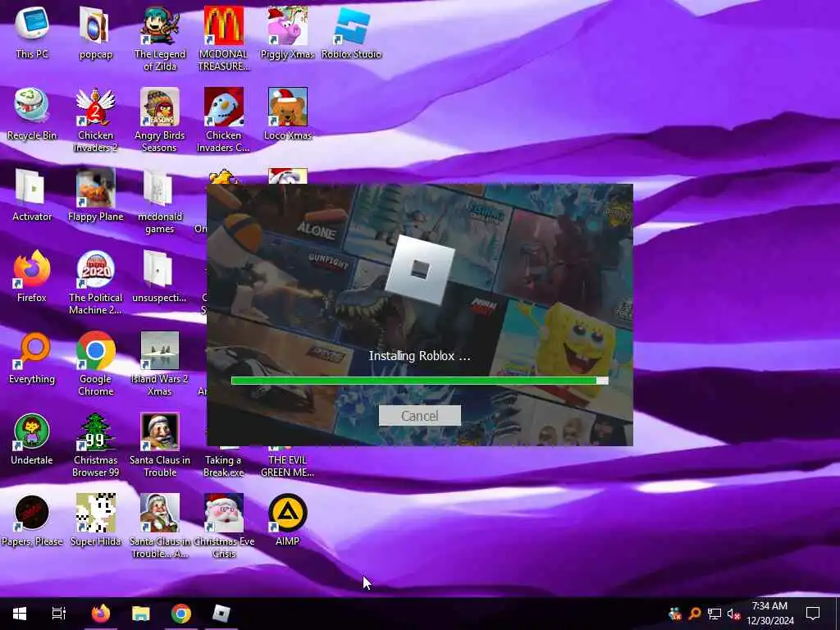
Task: Select the Island Wars 2 Xmas icon
Action: 160,364
